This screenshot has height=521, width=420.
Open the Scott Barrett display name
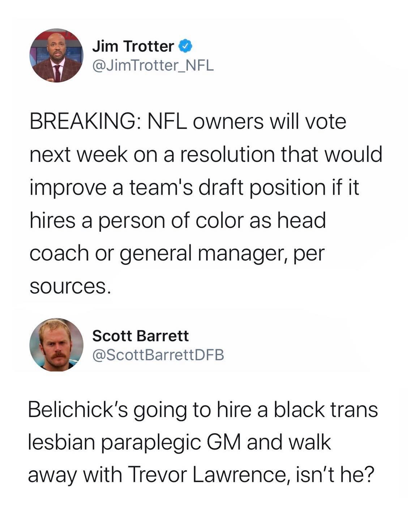click(140, 336)
